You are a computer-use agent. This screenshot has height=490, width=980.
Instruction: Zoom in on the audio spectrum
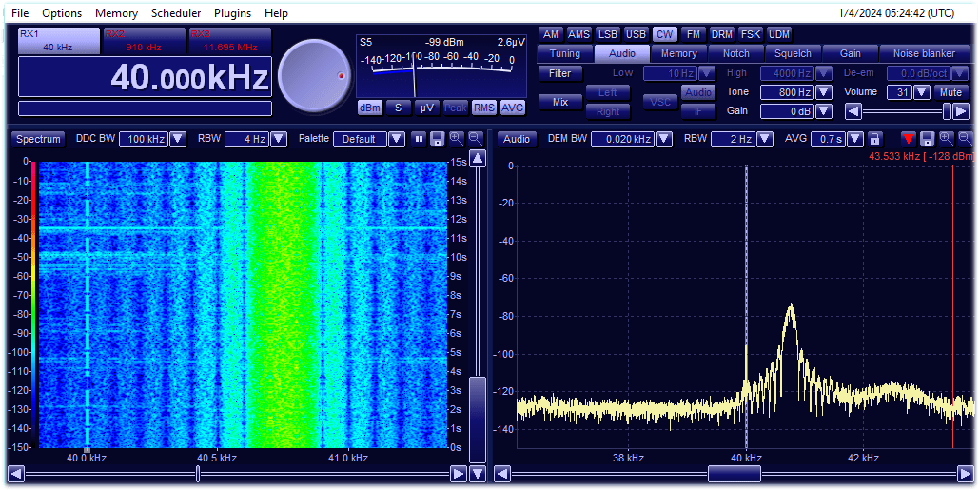[947, 139]
